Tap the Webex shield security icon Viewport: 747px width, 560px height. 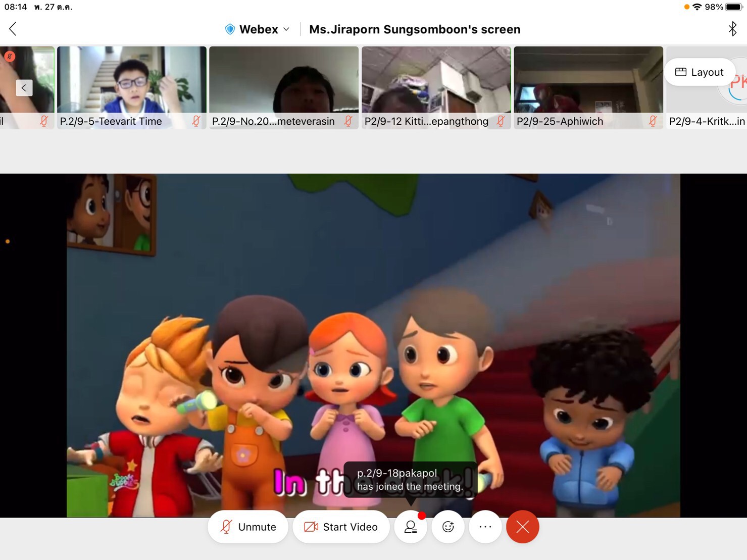tap(230, 29)
